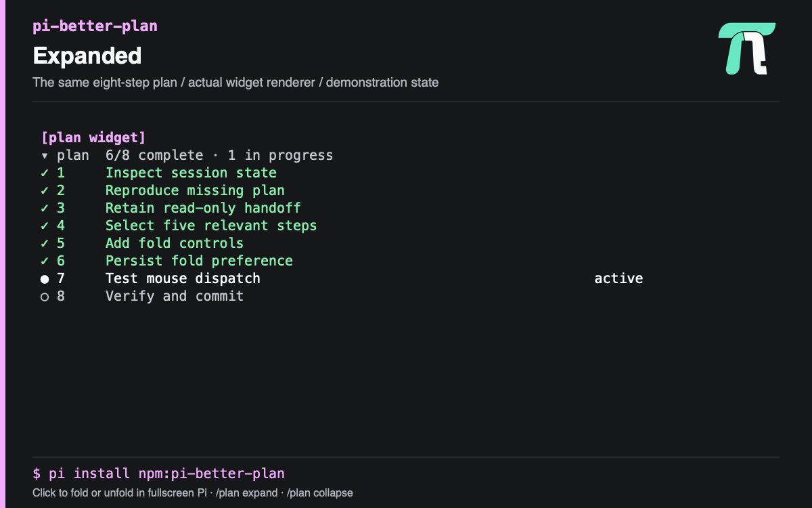Click the '/plan collapse' hint text
This screenshot has width=812, height=508.
(x=320, y=493)
